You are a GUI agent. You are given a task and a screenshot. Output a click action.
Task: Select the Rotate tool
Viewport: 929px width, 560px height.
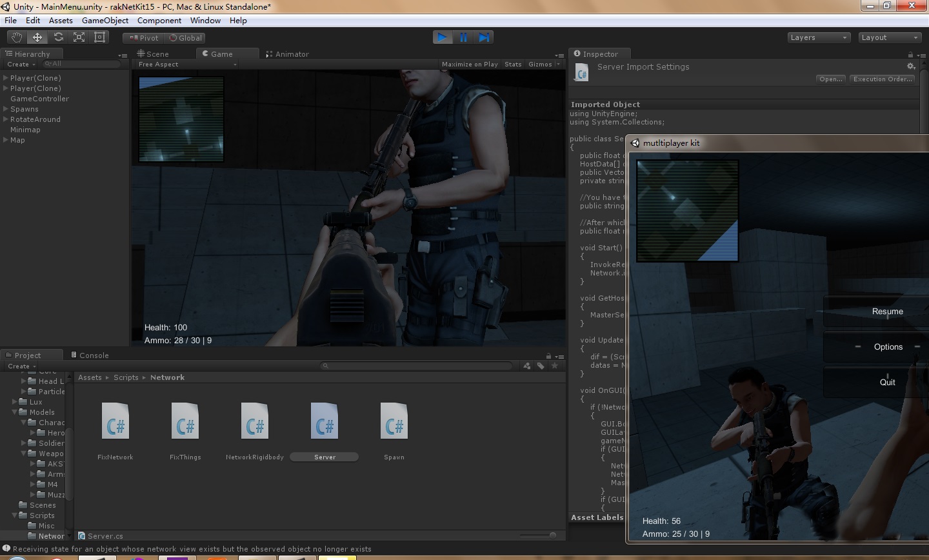pos(58,37)
